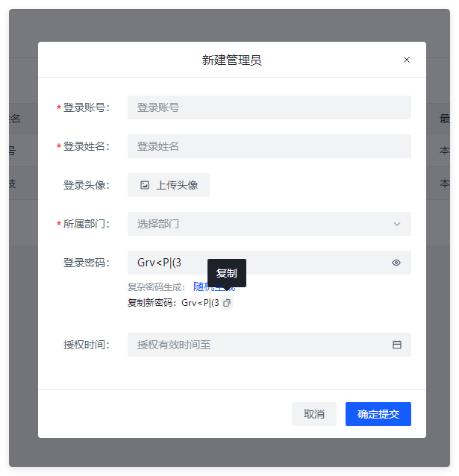Expand the 所属部门 chevron arrow
This screenshot has width=459, height=476.
click(x=396, y=224)
